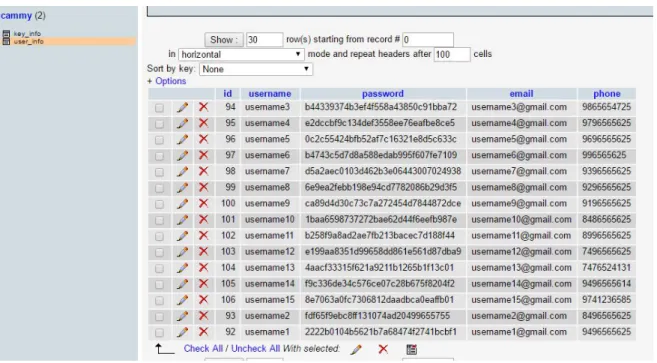Edit the row for username4
The width and height of the screenshot is (657, 363).
[x=182, y=123]
